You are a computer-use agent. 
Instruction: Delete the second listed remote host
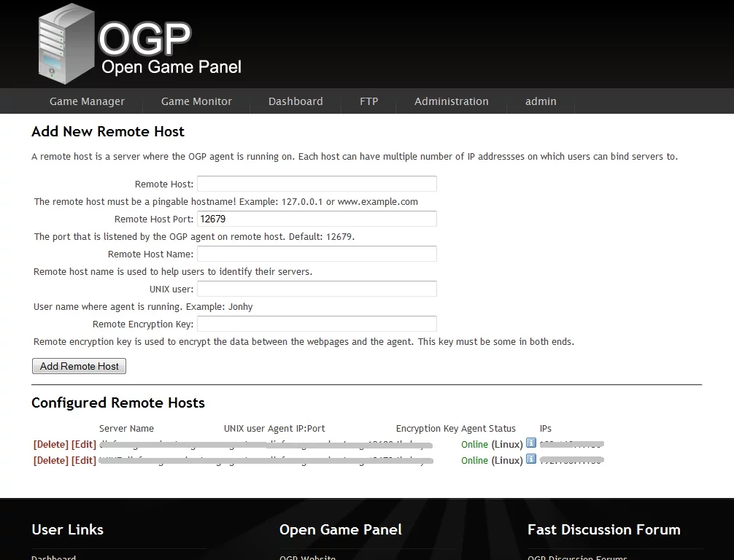(x=51, y=460)
